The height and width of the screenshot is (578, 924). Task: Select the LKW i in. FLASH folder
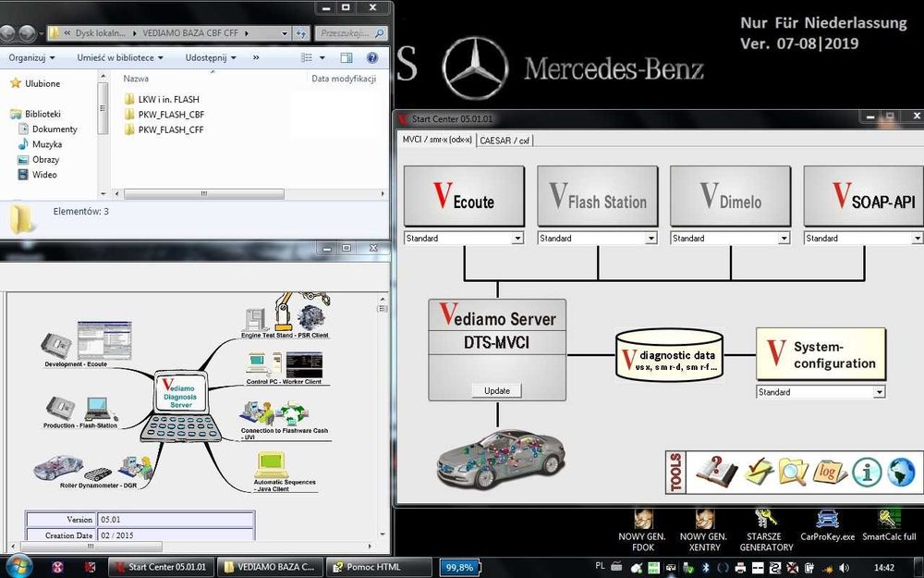[x=162, y=99]
